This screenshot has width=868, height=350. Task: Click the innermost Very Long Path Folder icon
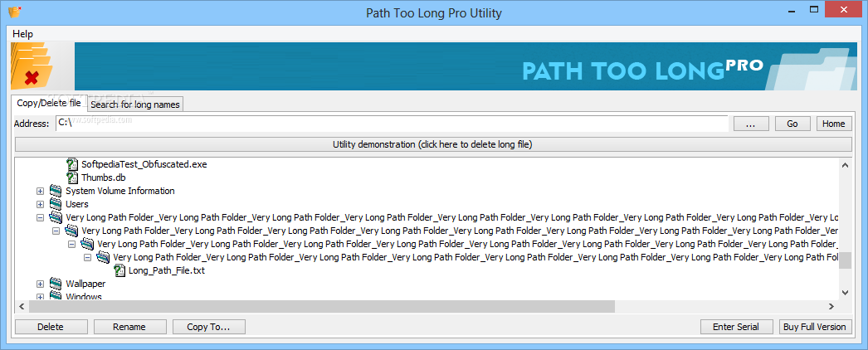point(103,257)
